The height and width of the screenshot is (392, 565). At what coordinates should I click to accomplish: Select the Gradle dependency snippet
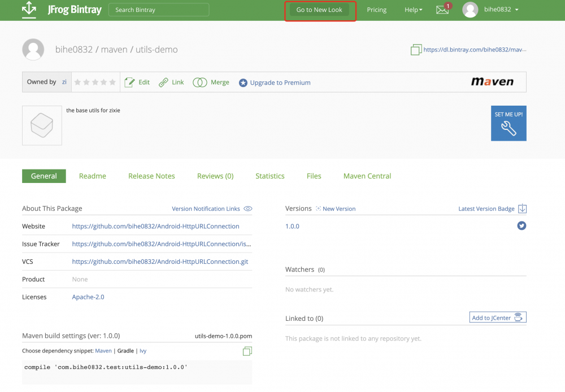coord(125,351)
